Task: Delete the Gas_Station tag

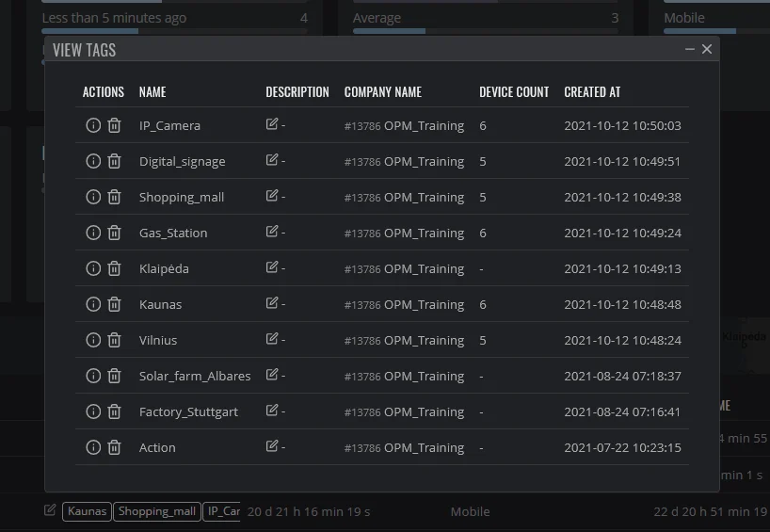Action: coord(114,233)
